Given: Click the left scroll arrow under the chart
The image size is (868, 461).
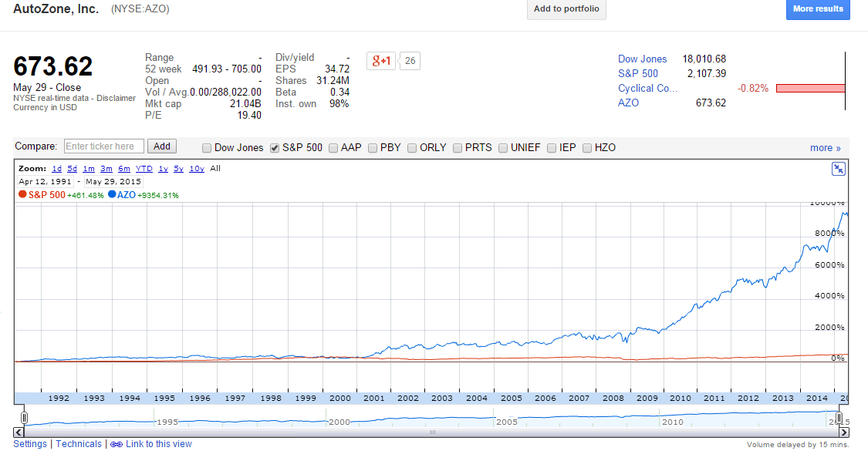Looking at the screenshot, I should 19,432.
